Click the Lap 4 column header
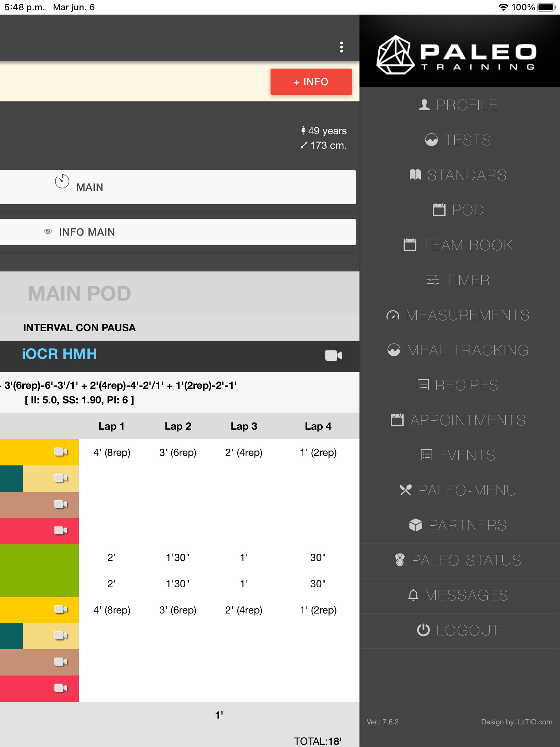 pos(318,426)
